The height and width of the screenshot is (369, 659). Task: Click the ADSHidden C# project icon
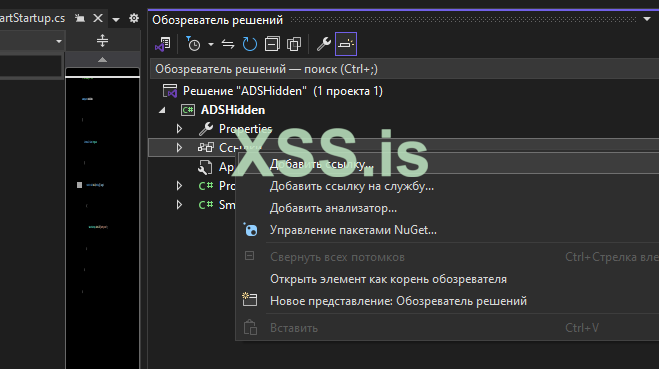coord(187,110)
